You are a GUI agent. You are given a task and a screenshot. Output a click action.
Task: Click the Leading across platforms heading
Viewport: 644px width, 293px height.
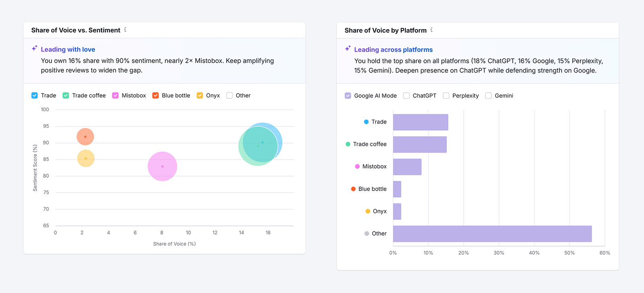[x=393, y=50]
